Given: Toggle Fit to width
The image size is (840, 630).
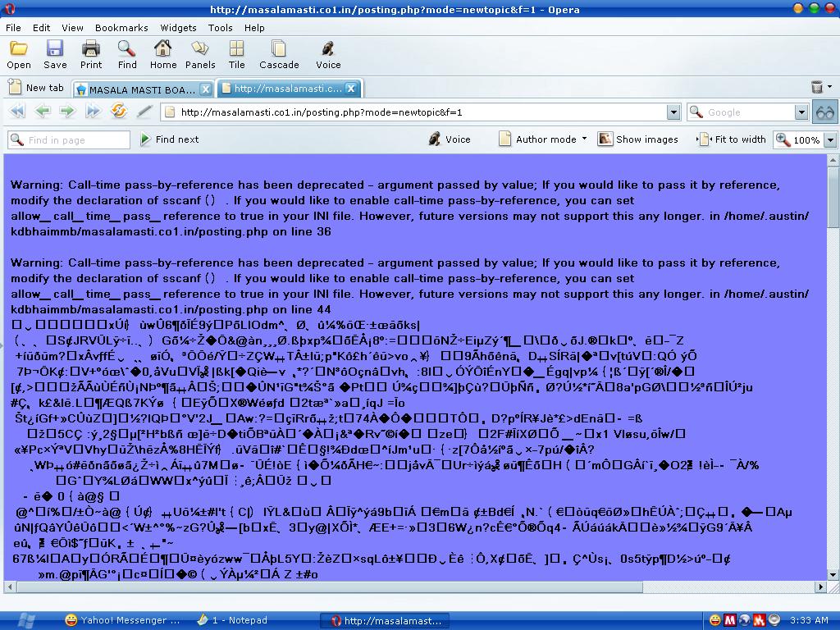Looking at the screenshot, I should click(731, 139).
